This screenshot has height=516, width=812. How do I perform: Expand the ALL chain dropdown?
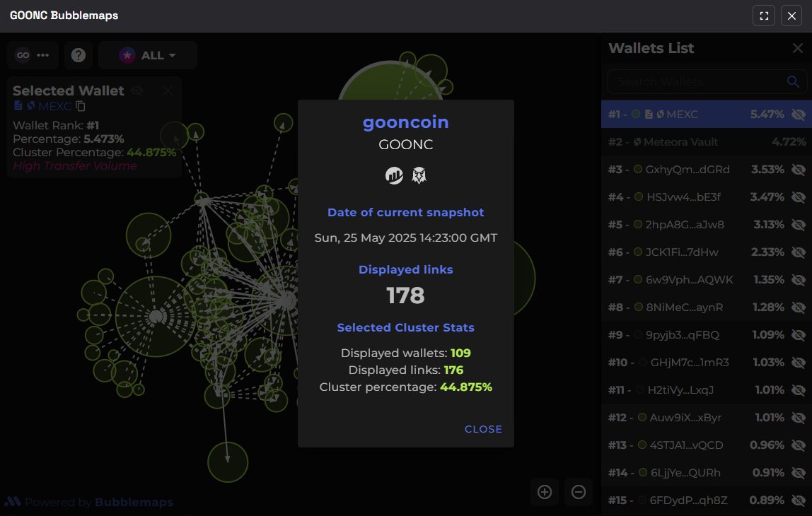(148, 55)
